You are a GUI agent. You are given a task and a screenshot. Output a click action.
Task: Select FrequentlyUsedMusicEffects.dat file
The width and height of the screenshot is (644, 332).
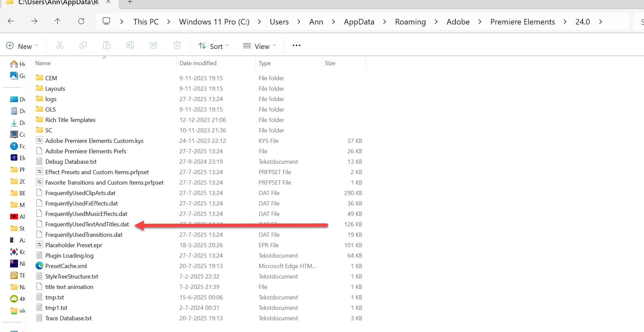[x=86, y=214]
